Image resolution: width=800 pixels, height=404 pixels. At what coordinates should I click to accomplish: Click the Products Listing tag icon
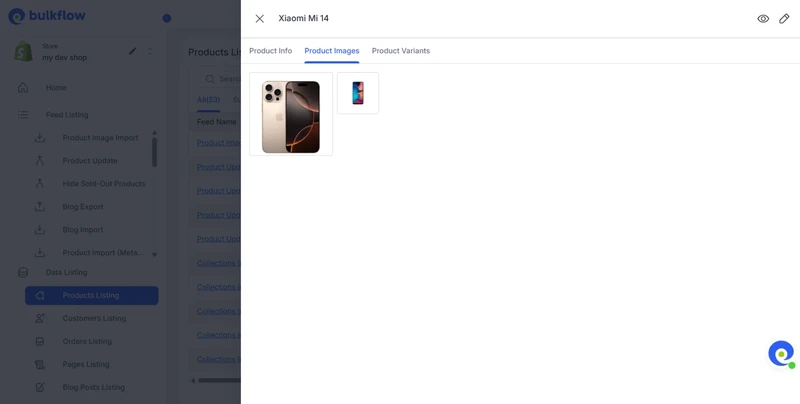tap(40, 295)
